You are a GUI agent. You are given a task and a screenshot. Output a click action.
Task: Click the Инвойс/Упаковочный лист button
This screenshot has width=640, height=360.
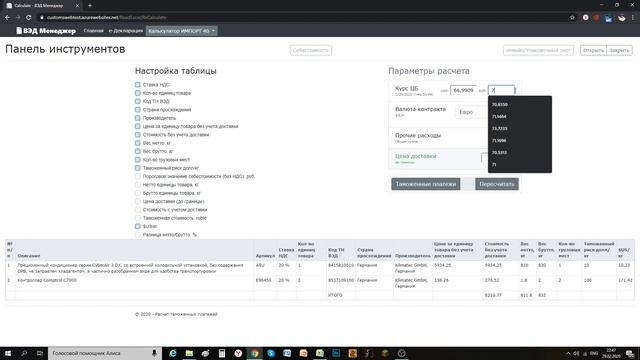pos(538,50)
